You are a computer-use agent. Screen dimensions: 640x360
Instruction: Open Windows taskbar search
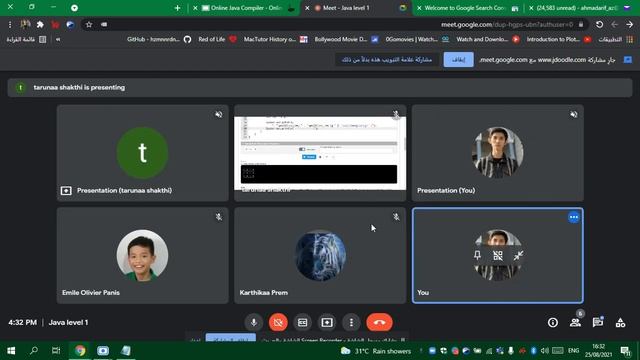(34, 351)
